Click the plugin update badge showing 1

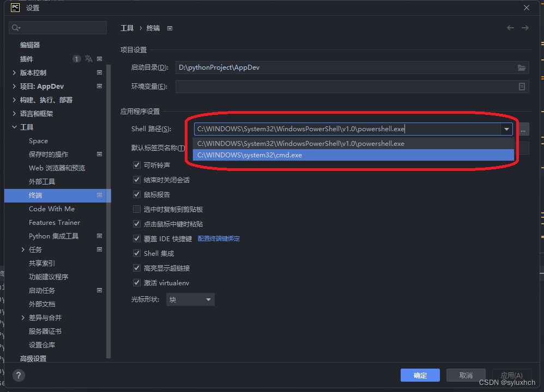(x=76, y=59)
